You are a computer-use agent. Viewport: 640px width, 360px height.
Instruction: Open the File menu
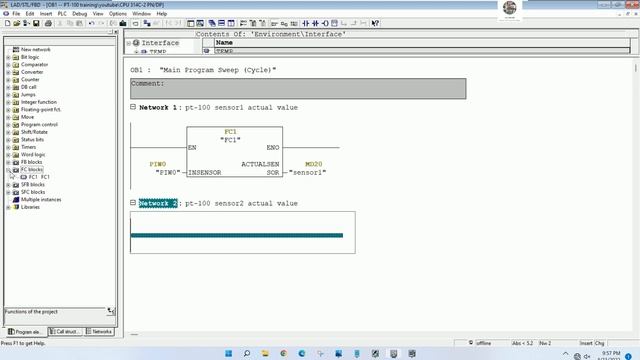[16, 14]
